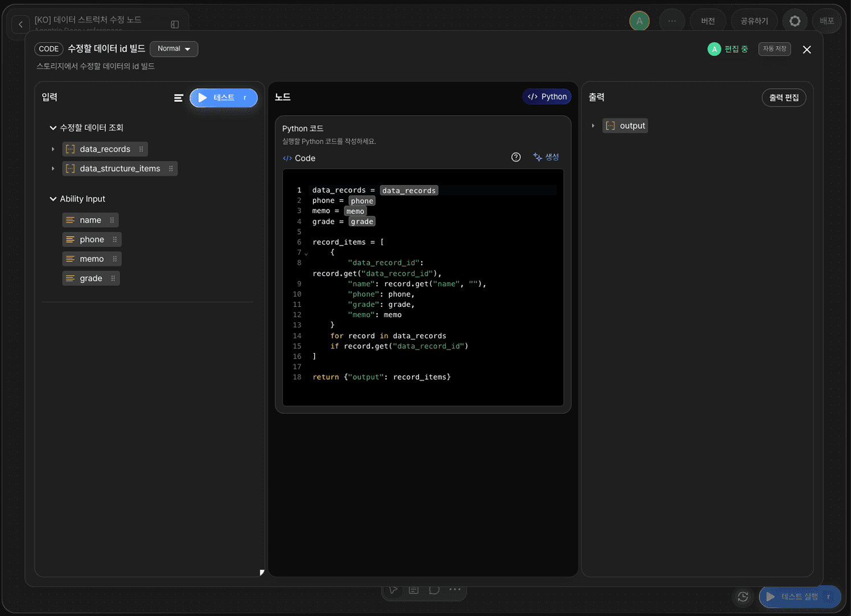
Task: Click the return statement on line 18
Action: coord(381,377)
